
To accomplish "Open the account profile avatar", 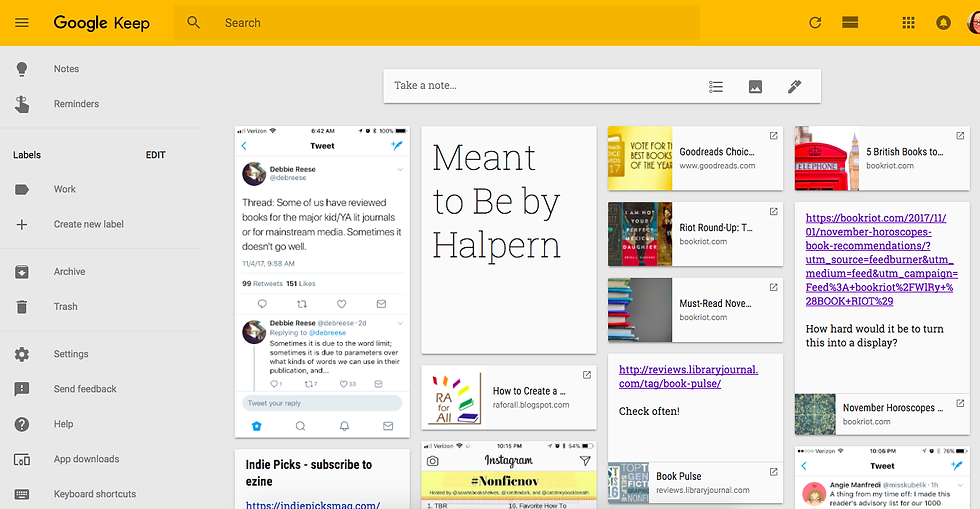I will (974, 23).
